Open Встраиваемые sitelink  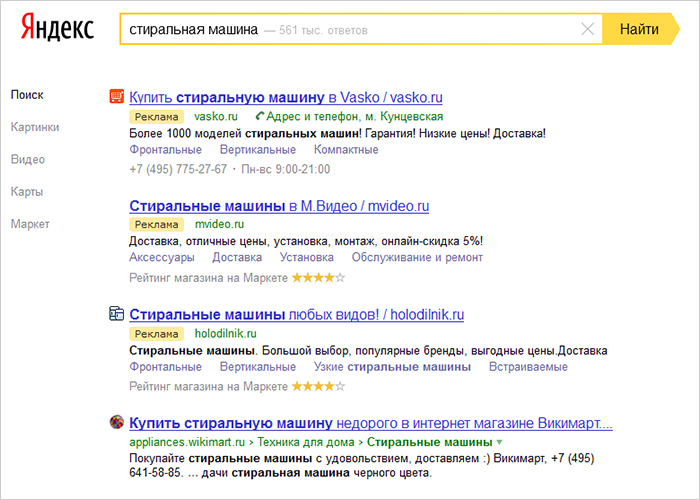click(528, 367)
